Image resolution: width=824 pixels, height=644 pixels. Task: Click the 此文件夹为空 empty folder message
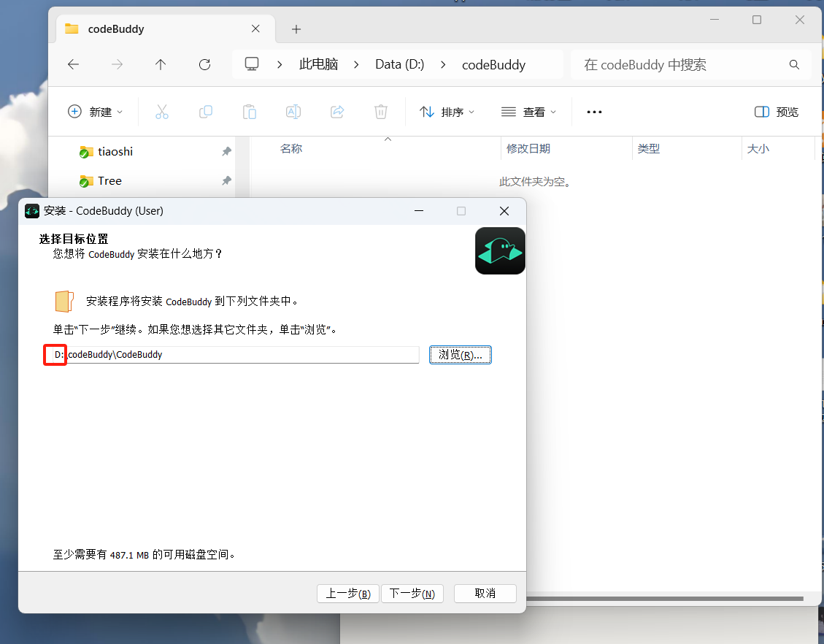pos(534,182)
